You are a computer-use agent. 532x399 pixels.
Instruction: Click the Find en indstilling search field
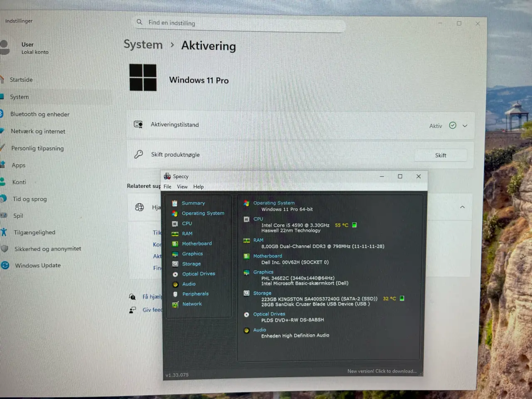coord(240,23)
